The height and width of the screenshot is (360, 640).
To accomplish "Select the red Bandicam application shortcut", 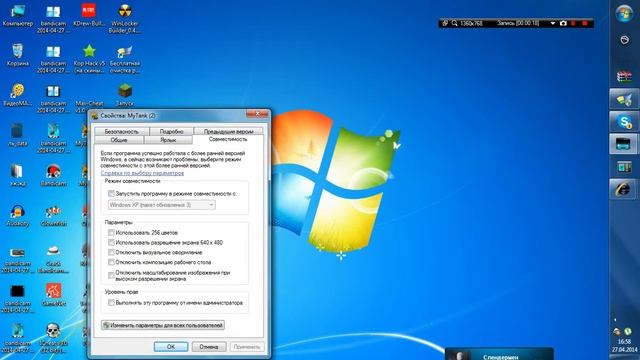I will pyautogui.click(x=53, y=175).
